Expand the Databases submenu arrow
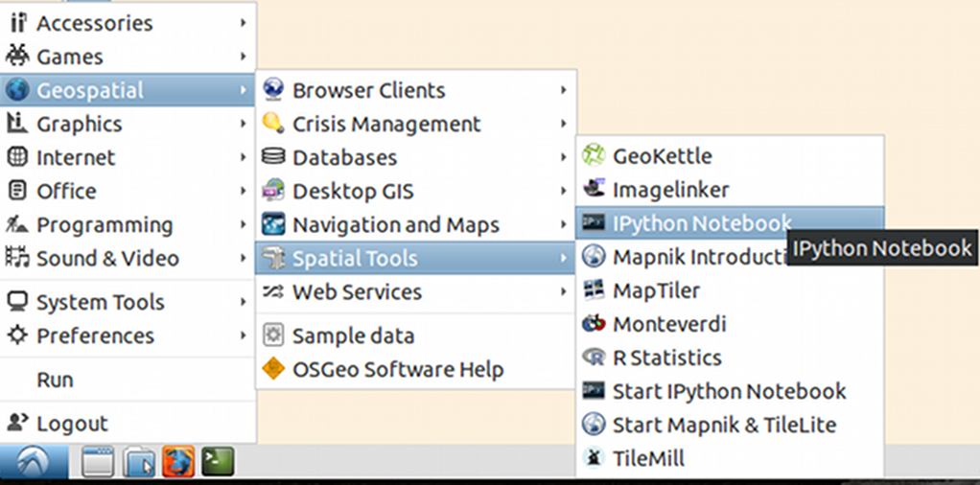Image resolution: width=980 pixels, height=485 pixels. point(564,157)
